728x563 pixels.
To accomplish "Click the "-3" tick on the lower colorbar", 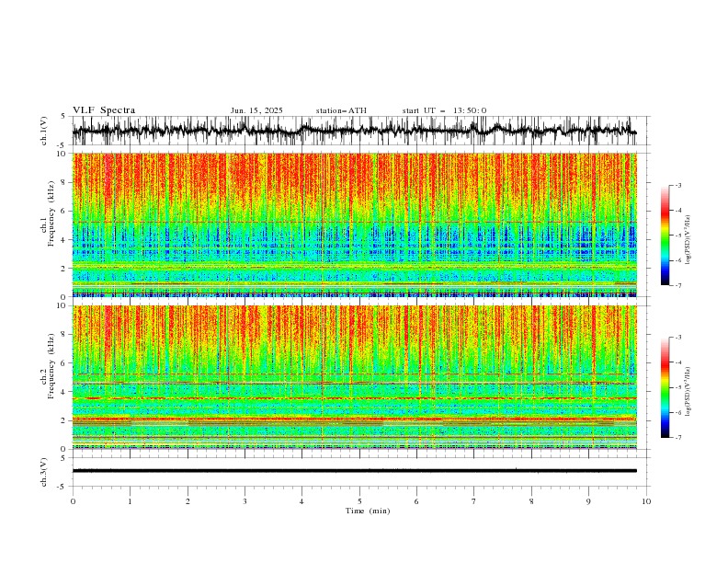I will (678, 338).
